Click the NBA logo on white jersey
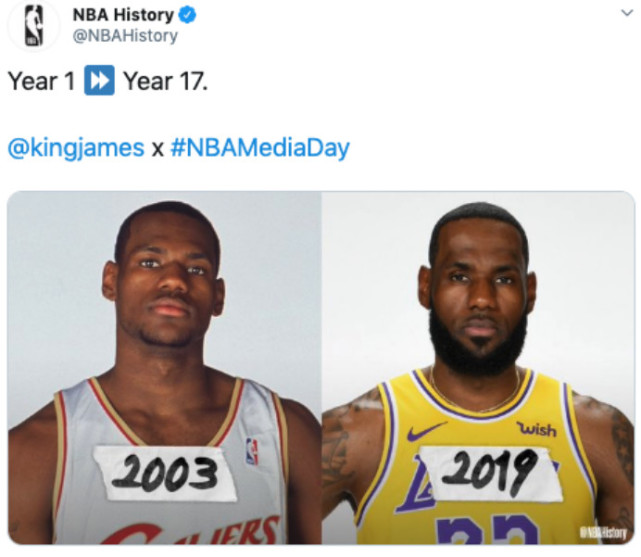This screenshot has width=641, height=557. [252, 451]
